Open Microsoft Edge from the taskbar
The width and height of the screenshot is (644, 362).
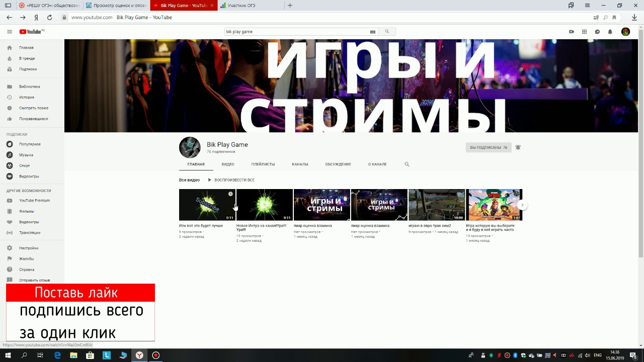57,355
